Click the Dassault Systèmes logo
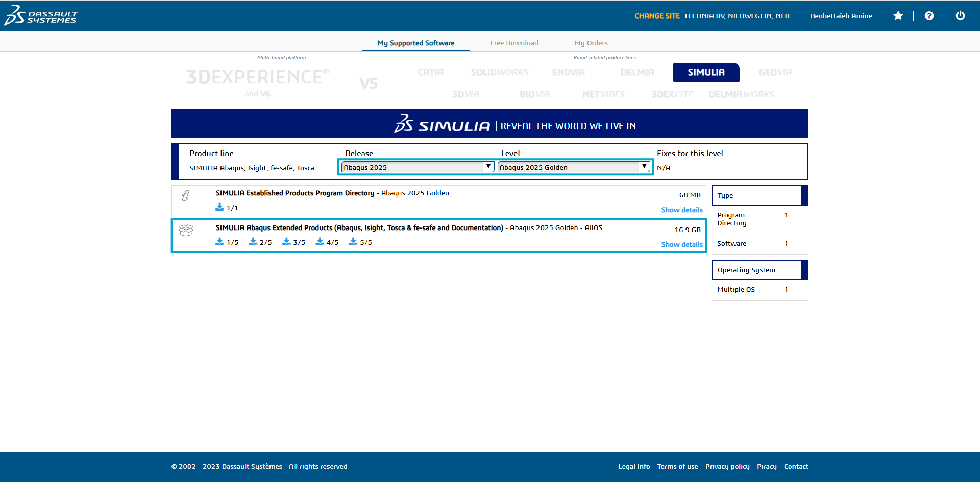 pos(41,15)
